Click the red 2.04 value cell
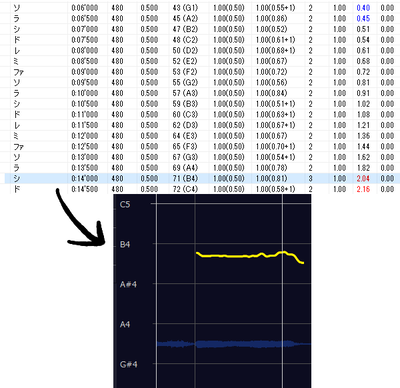The image size is (400, 388). point(363,178)
